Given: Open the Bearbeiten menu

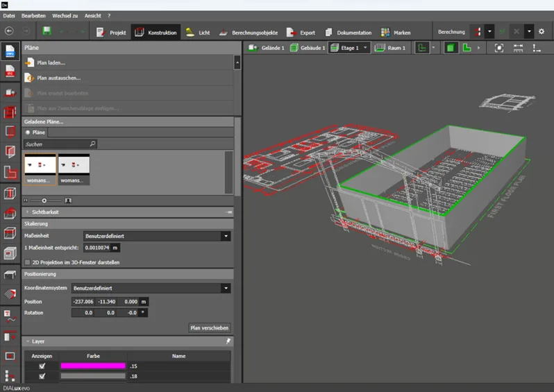Looking at the screenshot, I should (33, 15).
